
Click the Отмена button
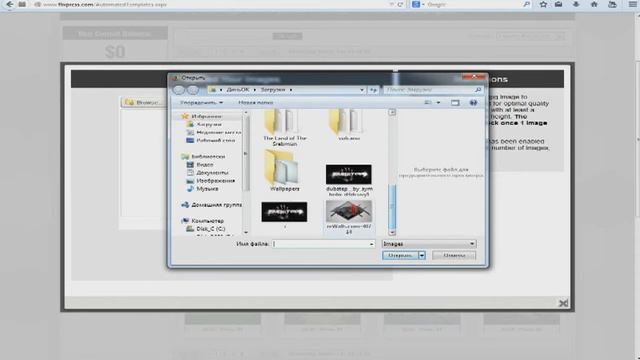point(454,256)
